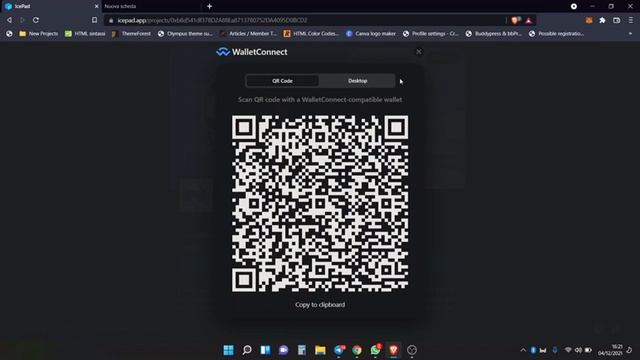The height and width of the screenshot is (360, 640).
Task: Select the Nuova scheda tab
Action: click(151, 6)
